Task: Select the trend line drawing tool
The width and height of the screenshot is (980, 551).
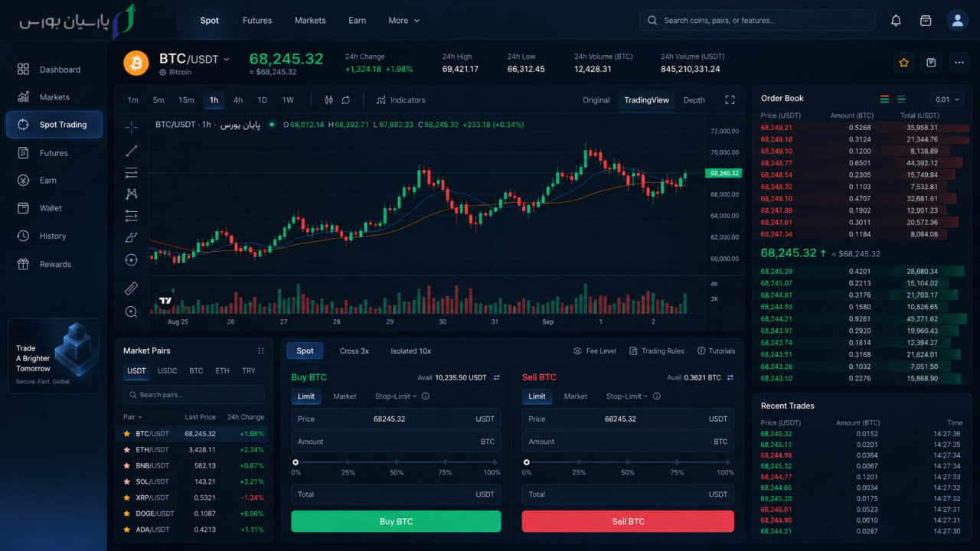Action: 131,151
